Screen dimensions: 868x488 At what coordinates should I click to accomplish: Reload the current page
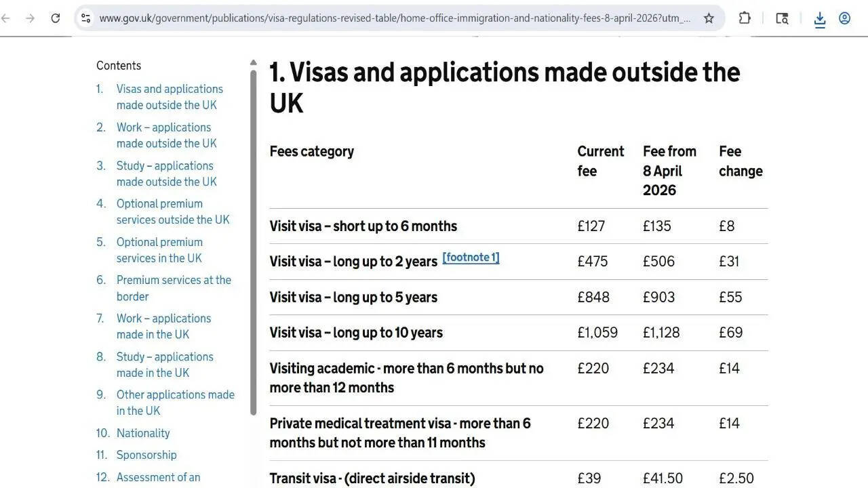click(56, 18)
